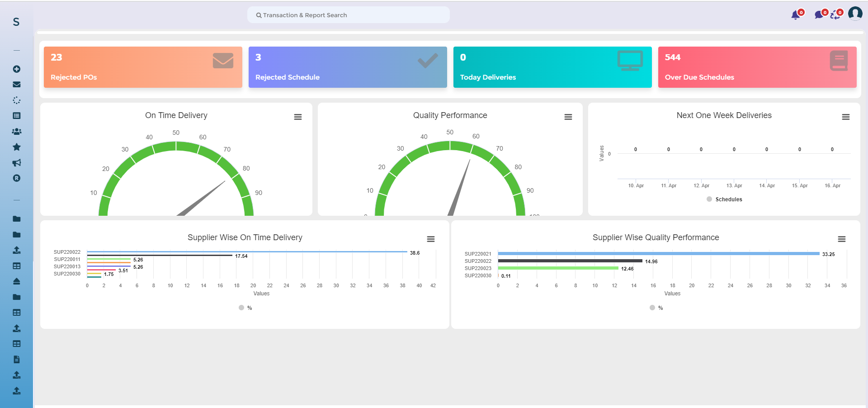Click SUP220011 label in On Time Delivery chart

tap(67, 260)
